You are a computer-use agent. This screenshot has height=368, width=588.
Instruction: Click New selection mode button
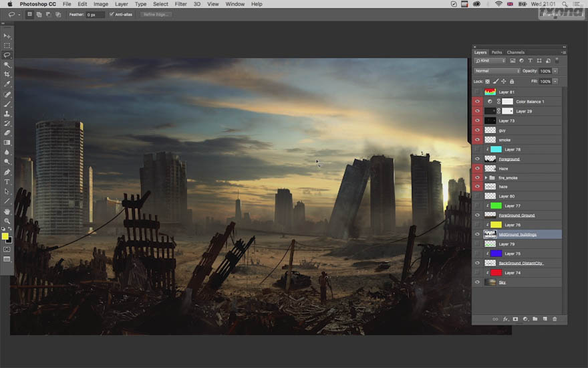click(x=29, y=14)
